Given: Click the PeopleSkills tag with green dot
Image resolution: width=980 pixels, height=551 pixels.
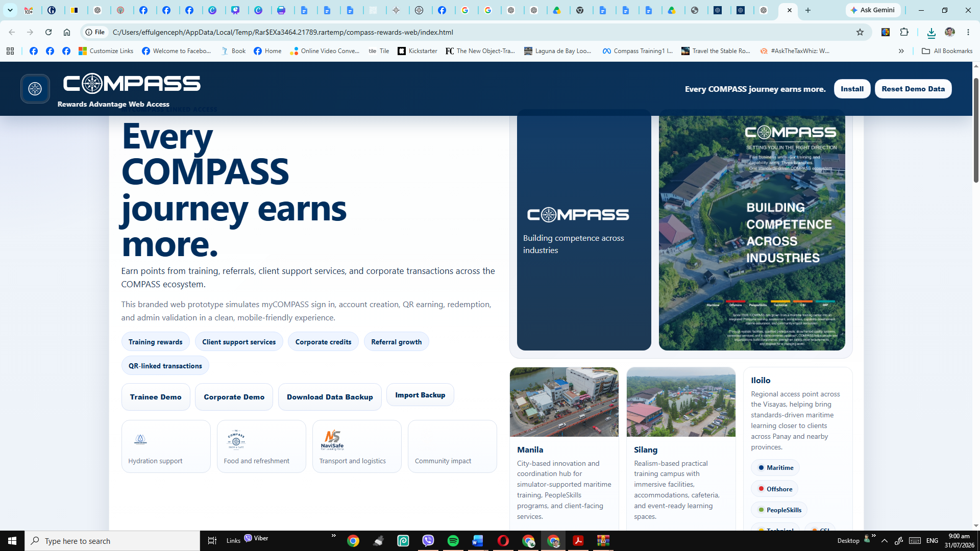Looking at the screenshot, I should click(x=779, y=510).
